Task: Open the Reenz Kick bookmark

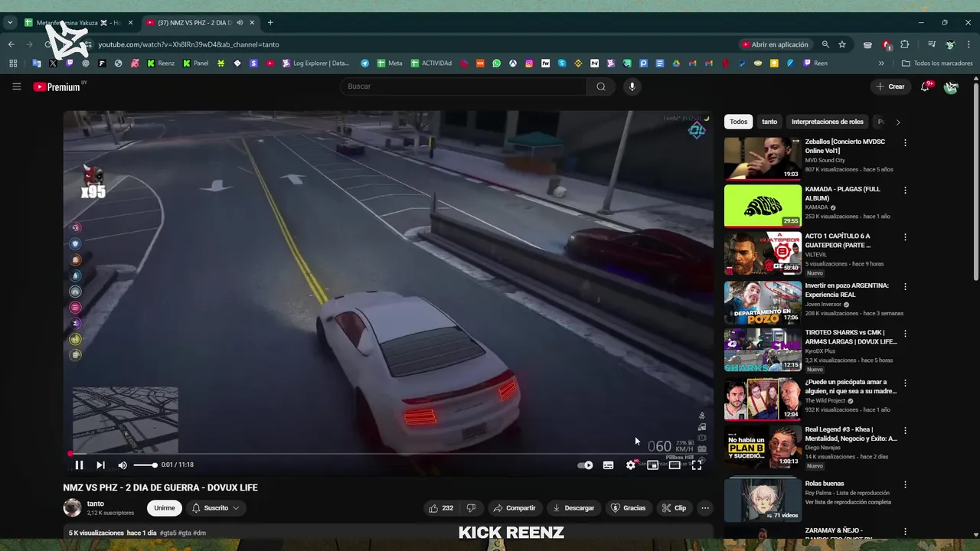Action: (x=161, y=64)
